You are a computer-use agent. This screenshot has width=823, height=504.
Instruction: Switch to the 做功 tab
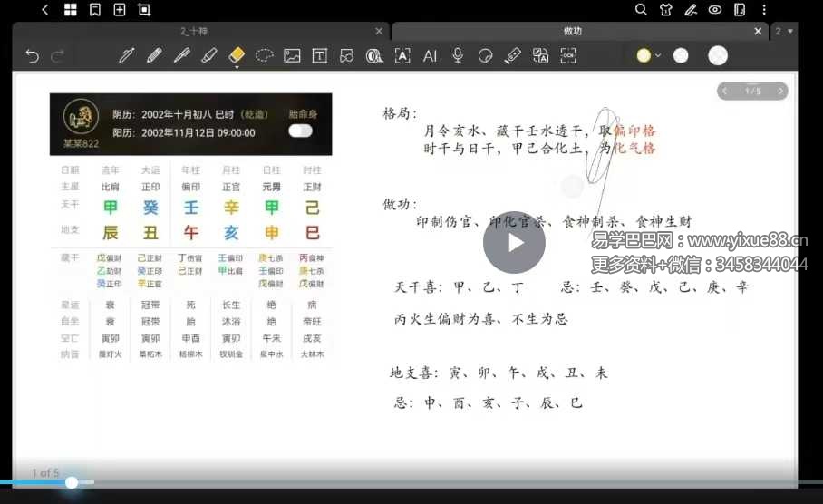(573, 31)
